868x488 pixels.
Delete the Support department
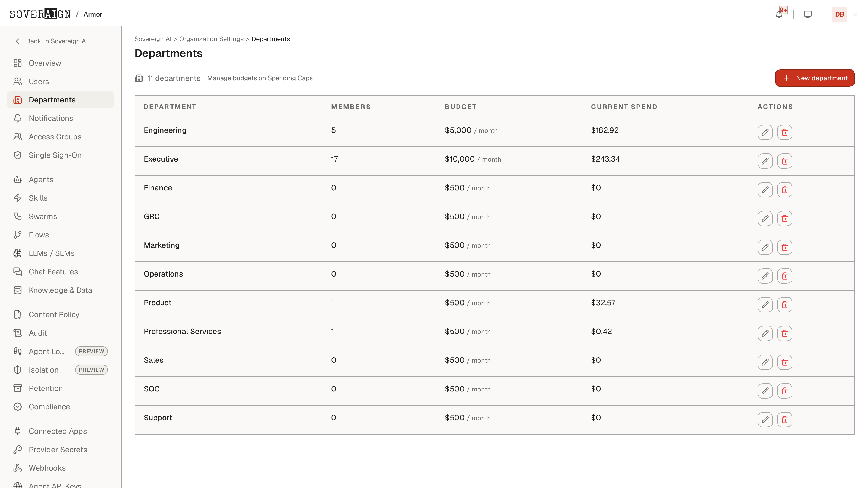(784, 420)
